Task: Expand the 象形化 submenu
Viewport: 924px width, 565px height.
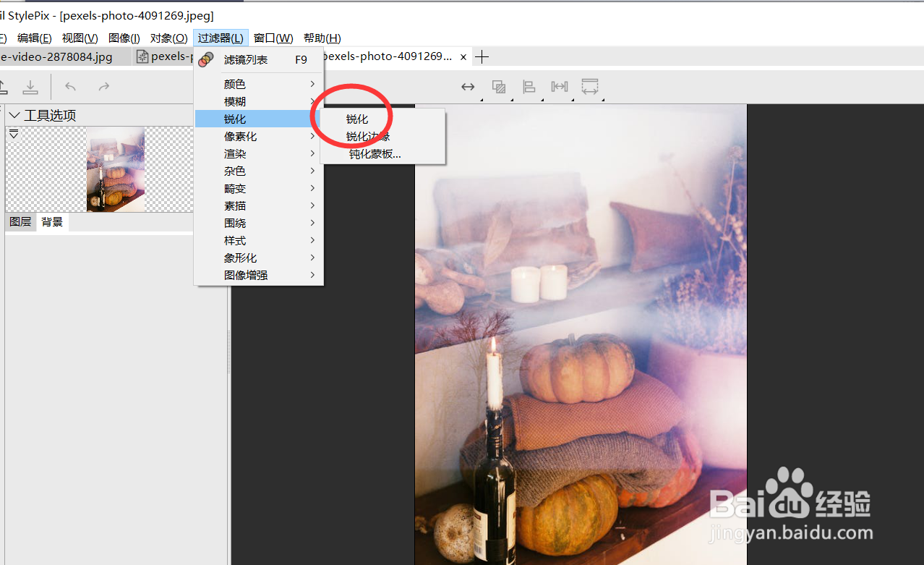Action: [x=259, y=258]
